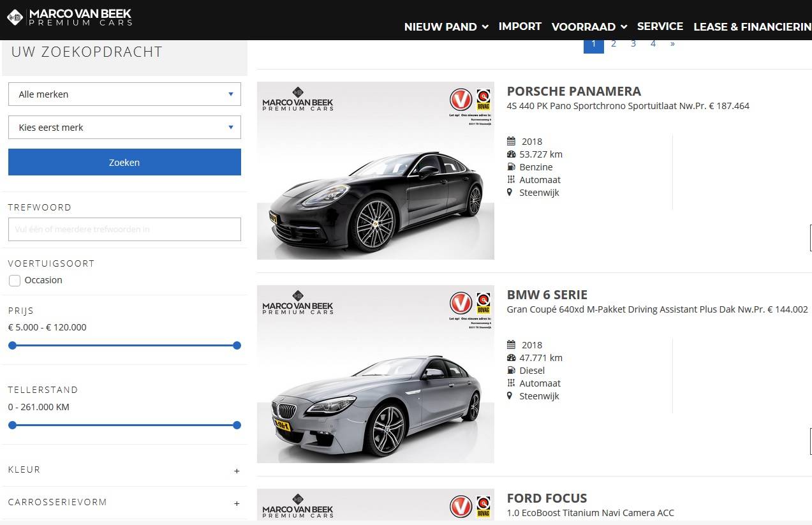Click the '€ 5.000 - € 120.000' price range text
812x525 pixels.
coord(47,327)
